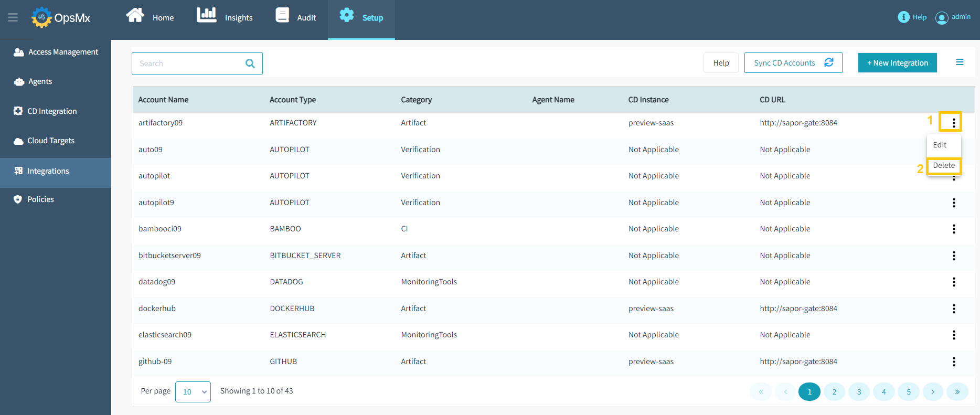Viewport: 980px width, 415px height.
Task: Click CD URL column header
Action: (772, 100)
